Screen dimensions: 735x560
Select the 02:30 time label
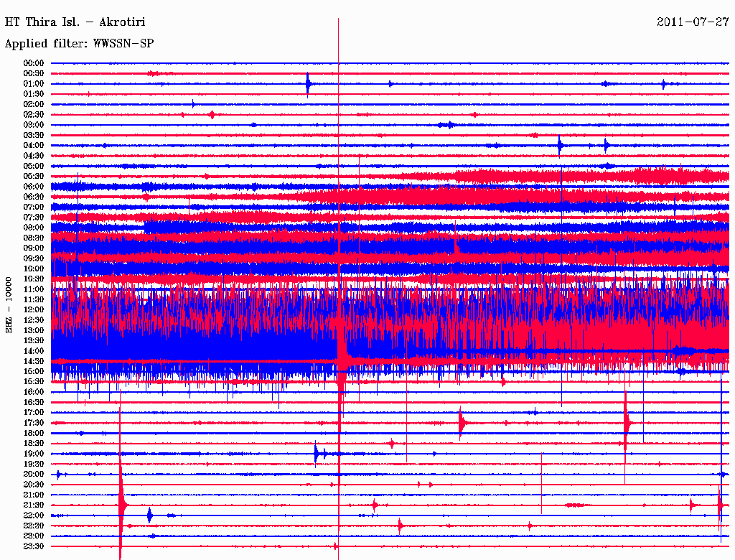click(x=34, y=115)
